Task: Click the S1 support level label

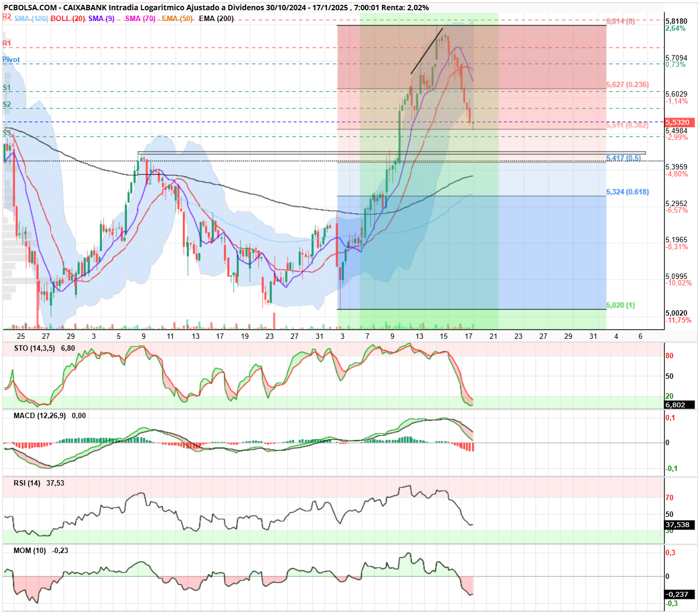Action: 6,87
